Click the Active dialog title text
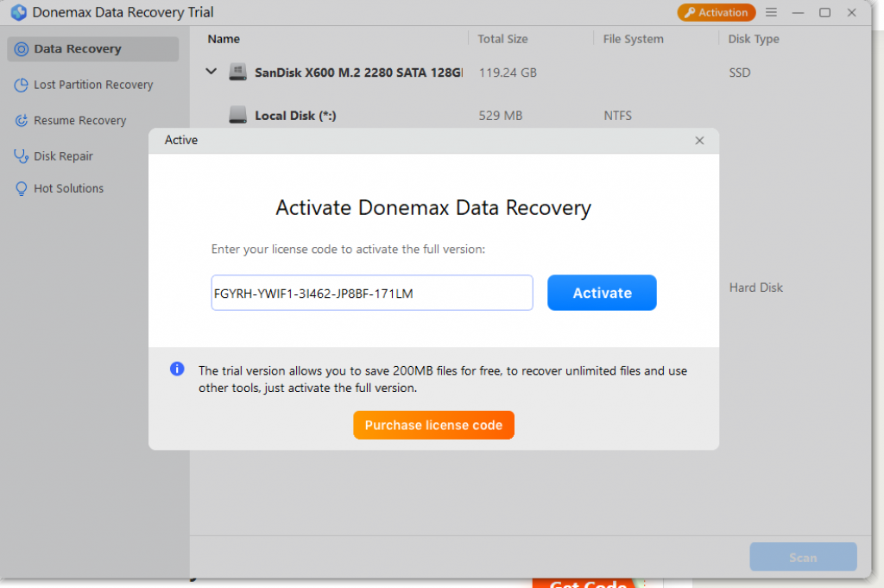Viewport: 884px width, 588px height. pos(181,140)
